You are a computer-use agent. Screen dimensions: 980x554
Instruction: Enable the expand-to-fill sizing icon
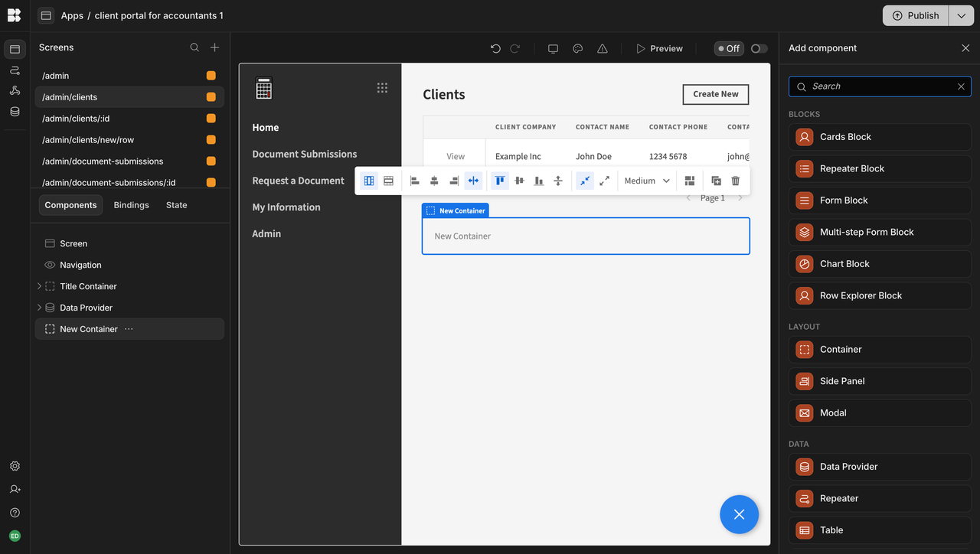(x=603, y=181)
